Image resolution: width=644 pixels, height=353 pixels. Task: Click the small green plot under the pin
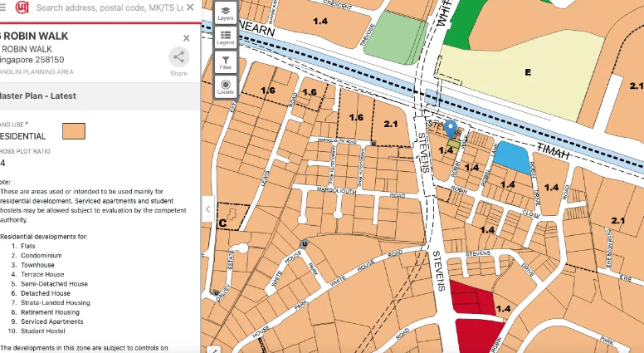click(x=454, y=144)
